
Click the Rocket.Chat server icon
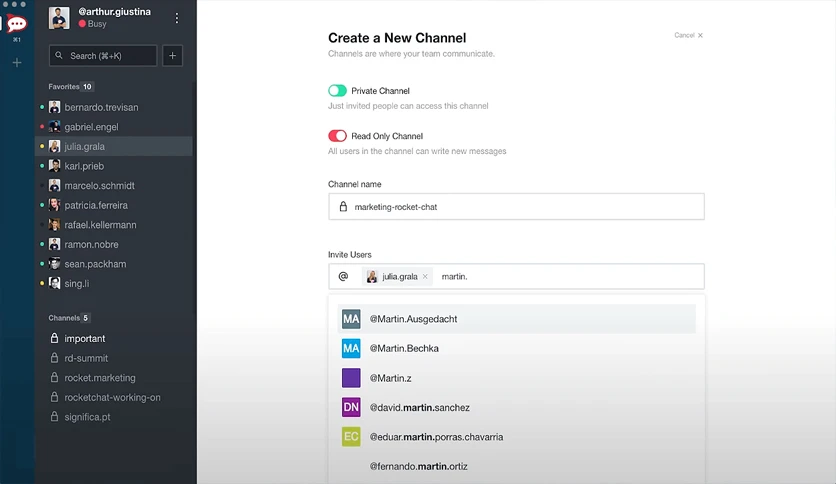17,23
